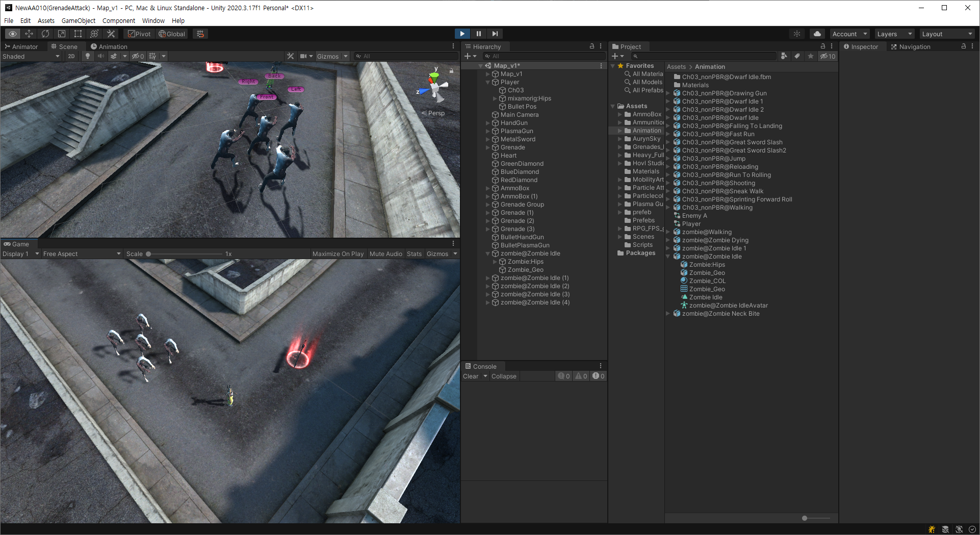
Task: Switch to the Navigation tab
Action: tap(911, 46)
